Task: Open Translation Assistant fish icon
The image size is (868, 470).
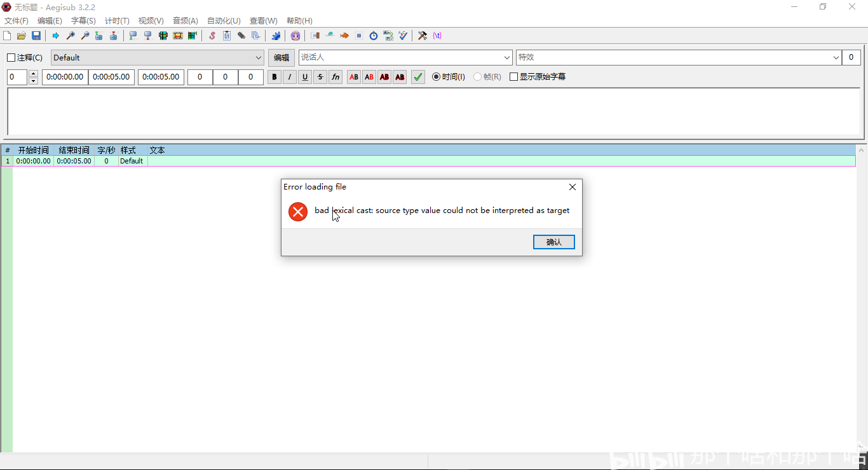Action: [344, 36]
